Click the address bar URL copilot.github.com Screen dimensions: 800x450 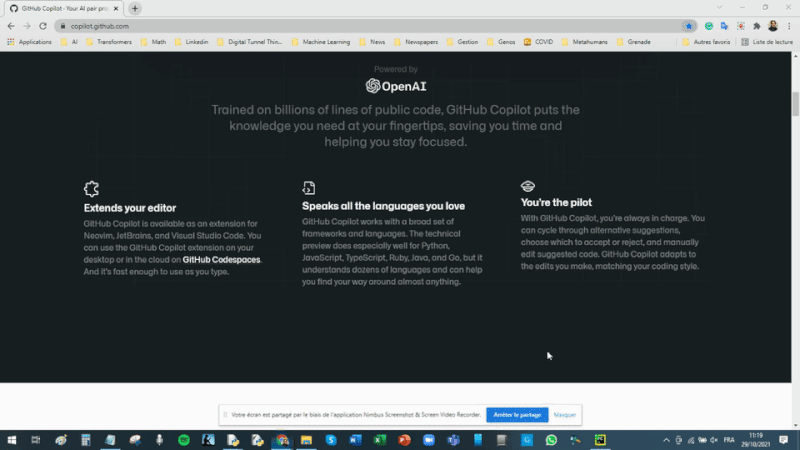tap(99, 26)
